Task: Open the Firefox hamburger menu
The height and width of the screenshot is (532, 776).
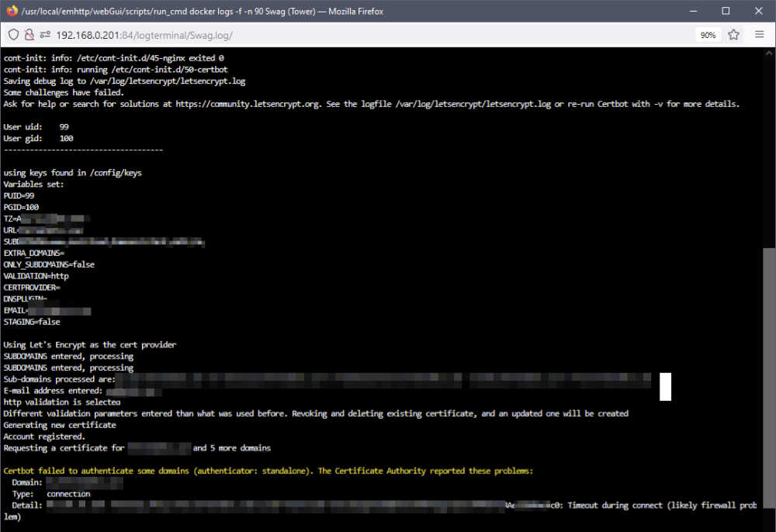Action: 759,35
